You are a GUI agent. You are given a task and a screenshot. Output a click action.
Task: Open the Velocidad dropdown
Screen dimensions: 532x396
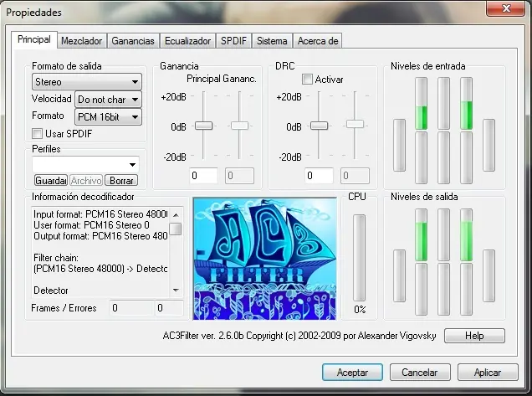[108, 100]
